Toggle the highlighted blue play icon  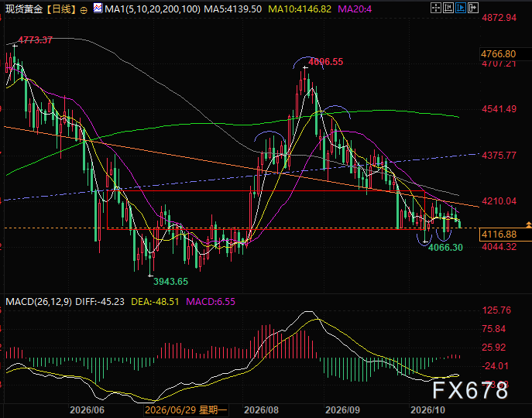[461, 8]
